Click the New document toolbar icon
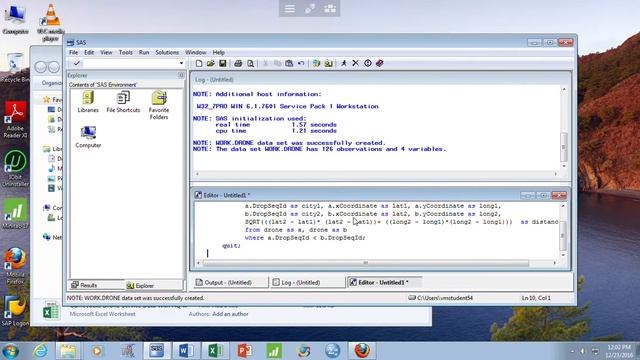The height and width of the screenshot is (360, 640). (199, 63)
